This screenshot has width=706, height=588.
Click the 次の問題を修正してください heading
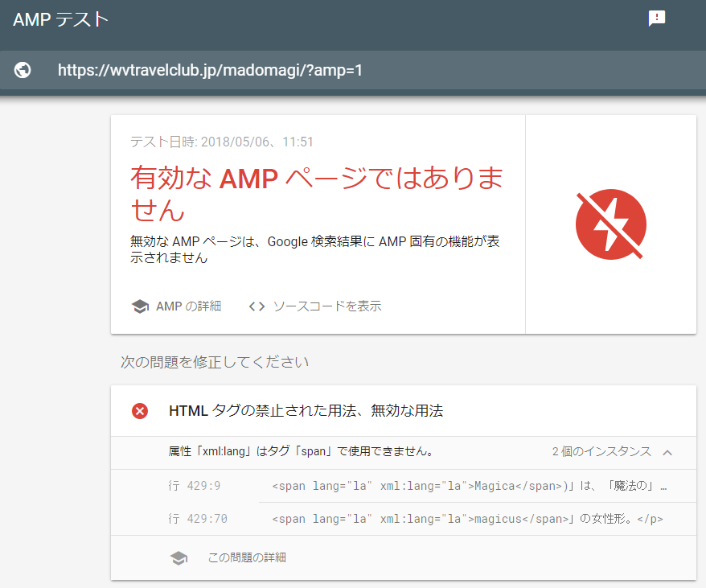215,362
